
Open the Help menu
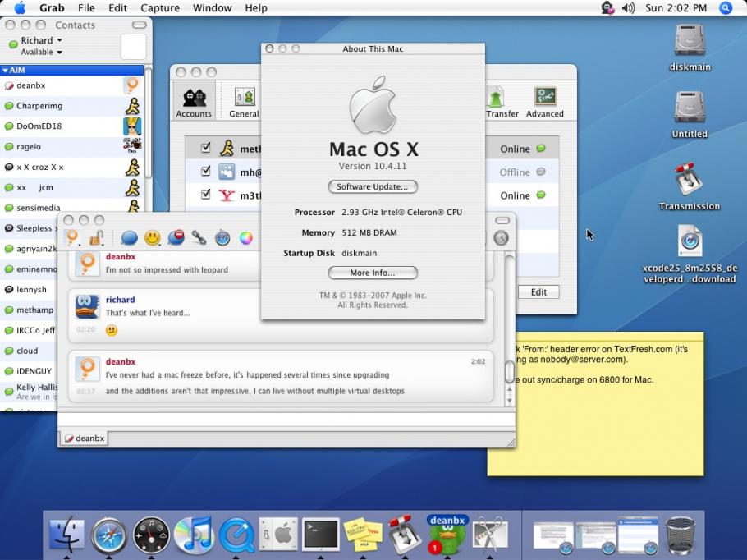click(256, 8)
